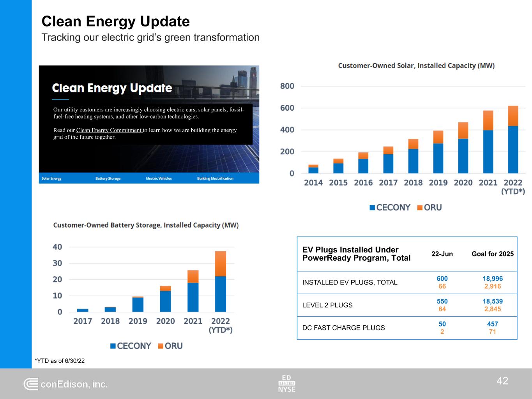Click the 18,996 installed EV plugs goal value

point(492,279)
